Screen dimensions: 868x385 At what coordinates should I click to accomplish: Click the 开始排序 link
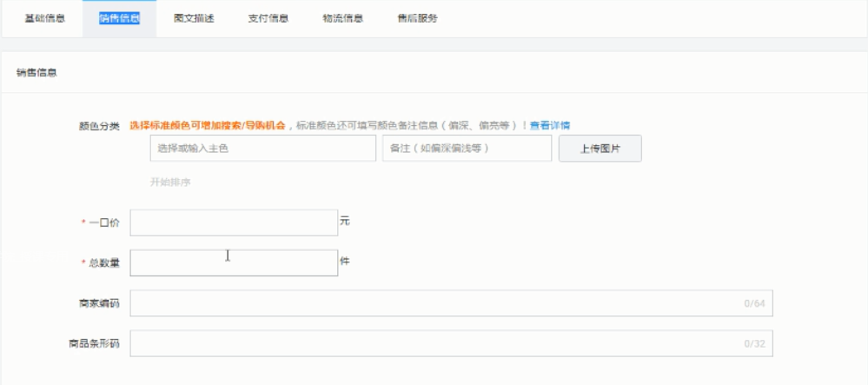point(170,183)
